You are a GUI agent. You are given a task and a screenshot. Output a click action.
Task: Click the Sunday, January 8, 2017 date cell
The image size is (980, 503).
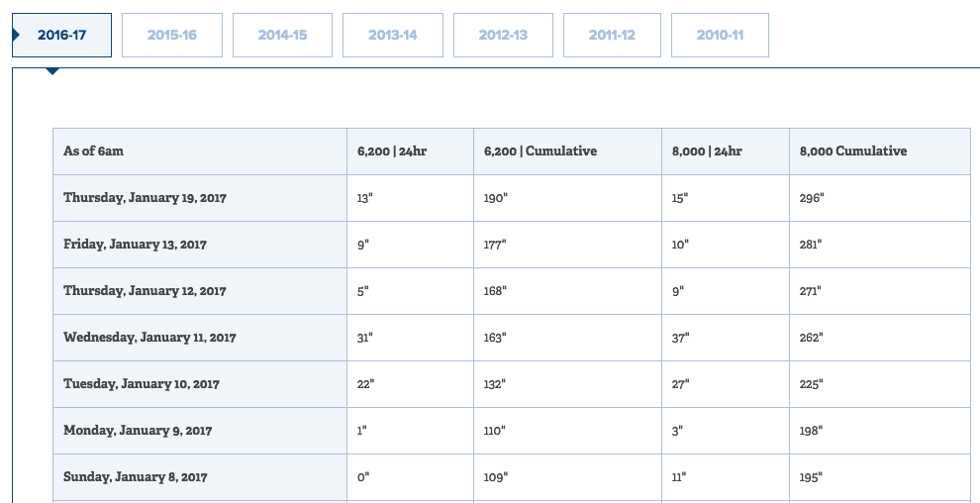(200, 477)
